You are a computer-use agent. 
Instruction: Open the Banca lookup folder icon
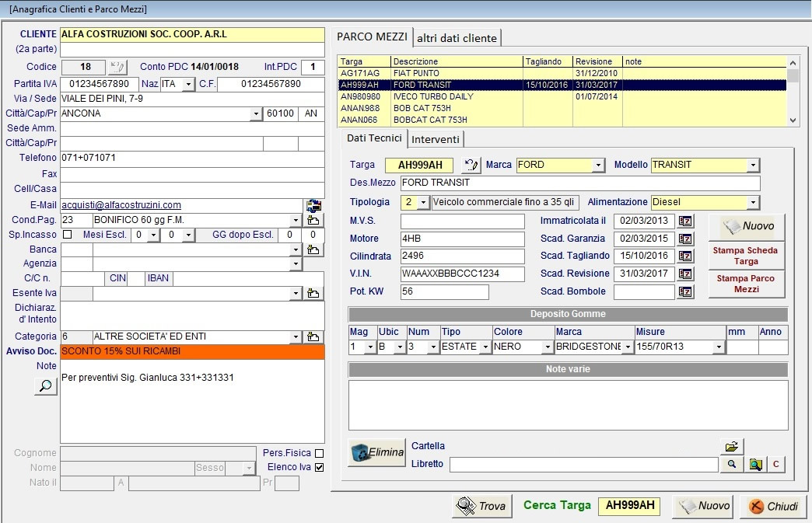[313, 250]
